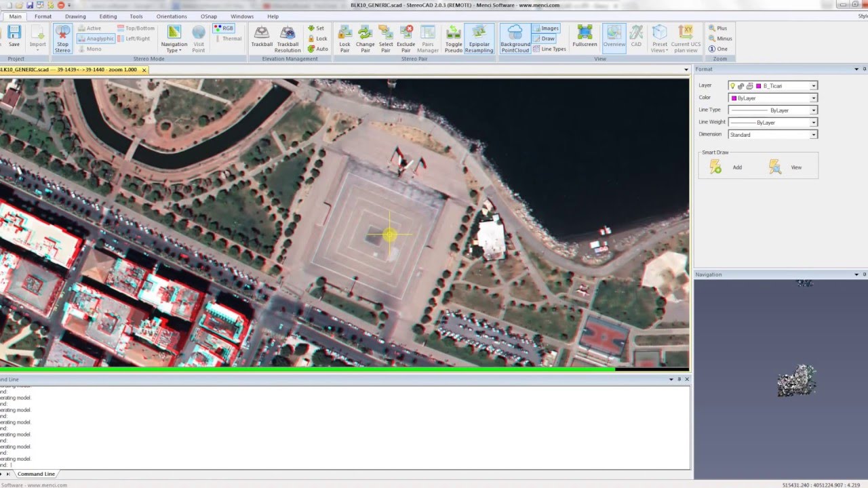Open the Format ribbon tab
868x488 pixels.
click(x=43, y=16)
